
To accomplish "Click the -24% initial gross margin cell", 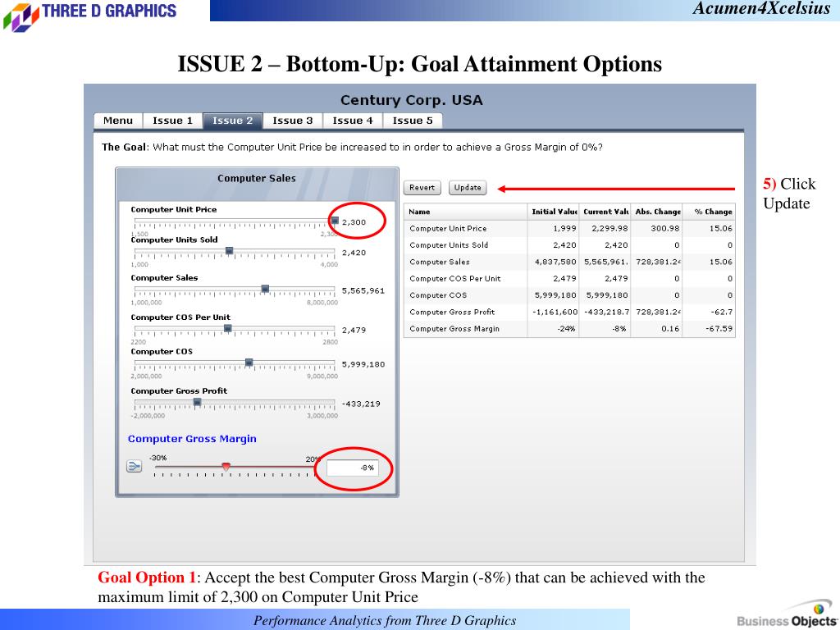I will 554,328.
